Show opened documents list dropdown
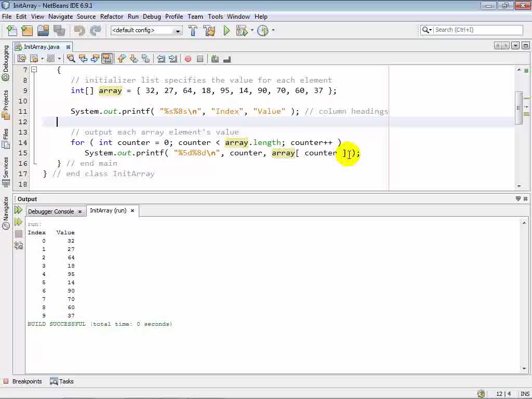 click(515, 46)
